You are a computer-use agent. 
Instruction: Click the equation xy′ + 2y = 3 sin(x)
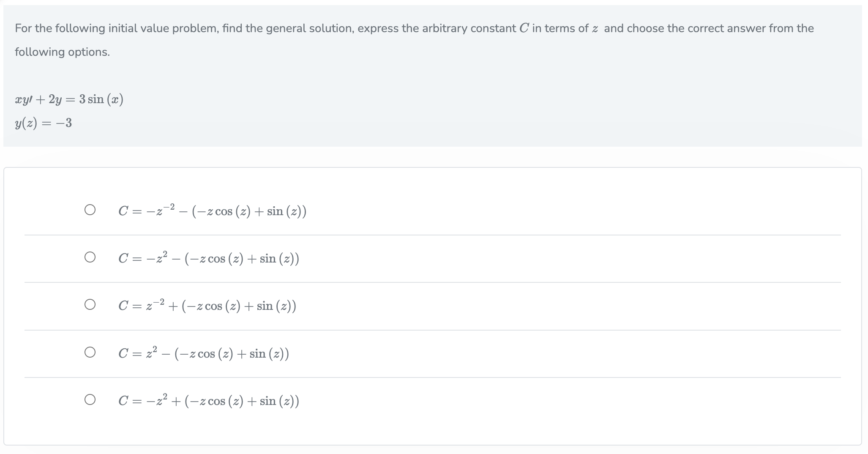[x=69, y=99]
